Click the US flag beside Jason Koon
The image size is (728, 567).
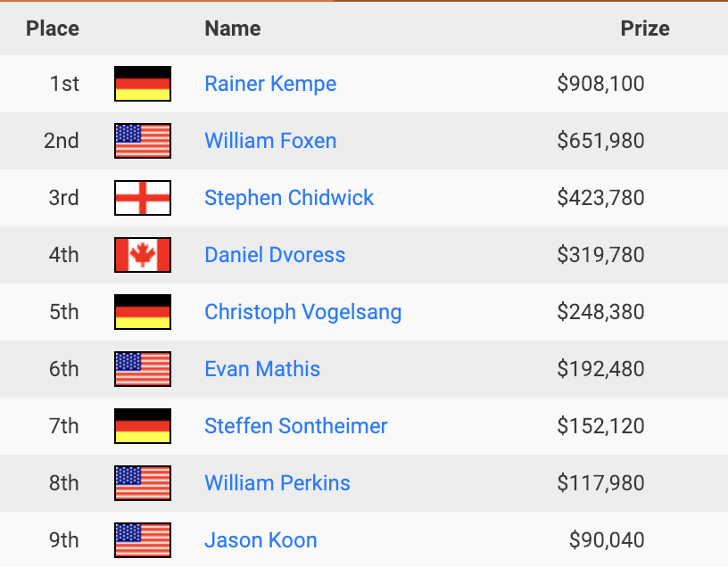pos(143,540)
